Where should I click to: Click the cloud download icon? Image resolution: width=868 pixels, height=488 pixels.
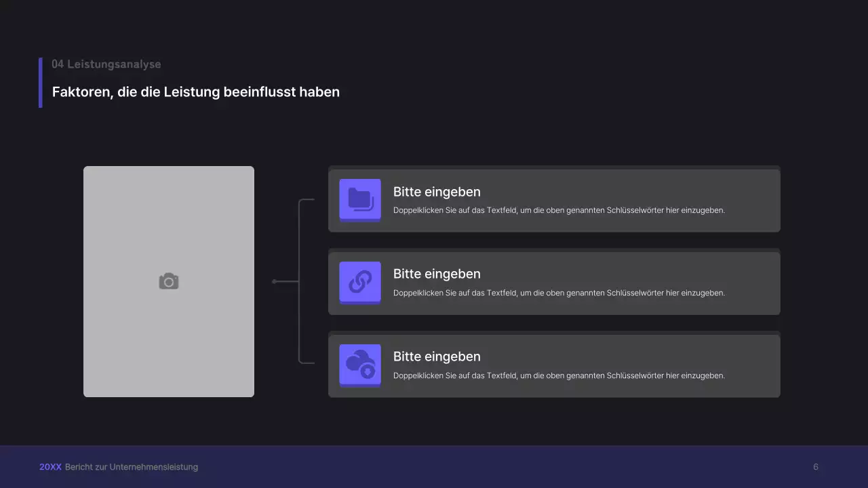click(x=360, y=364)
